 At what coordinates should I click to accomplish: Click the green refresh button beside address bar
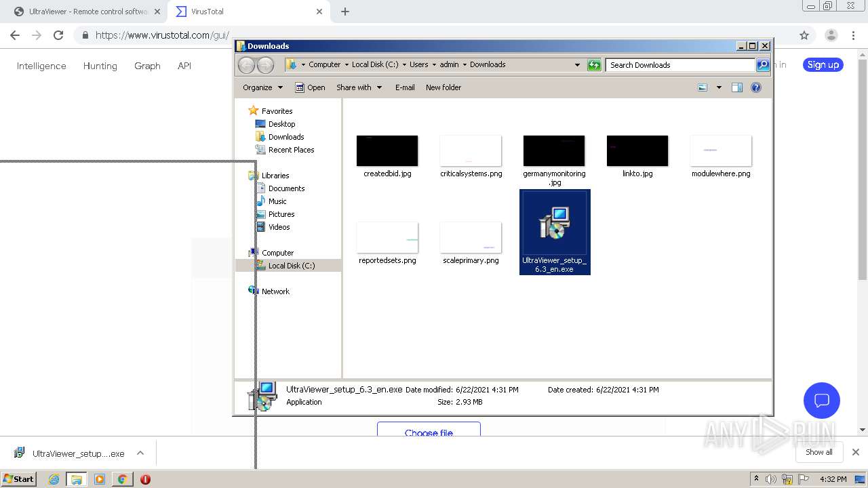click(x=594, y=65)
